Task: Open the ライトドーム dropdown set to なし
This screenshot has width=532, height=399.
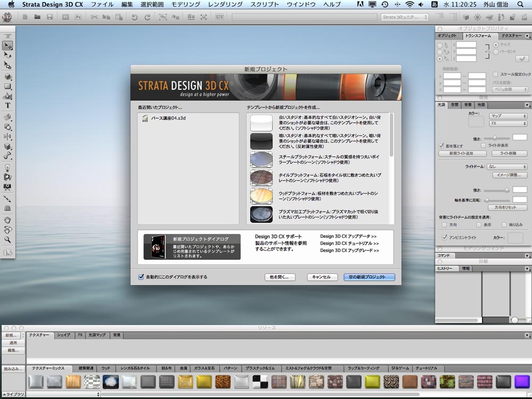Action: [x=507, y=167]
